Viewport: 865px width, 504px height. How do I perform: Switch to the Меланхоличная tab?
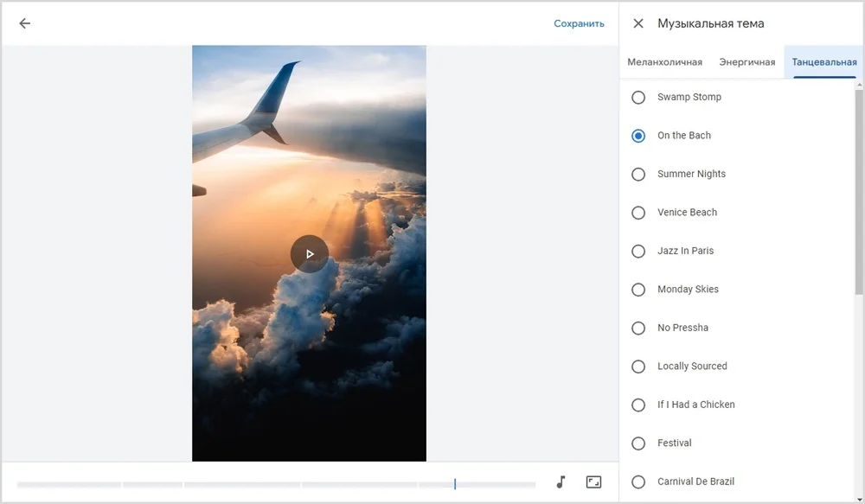pos(664,62)
